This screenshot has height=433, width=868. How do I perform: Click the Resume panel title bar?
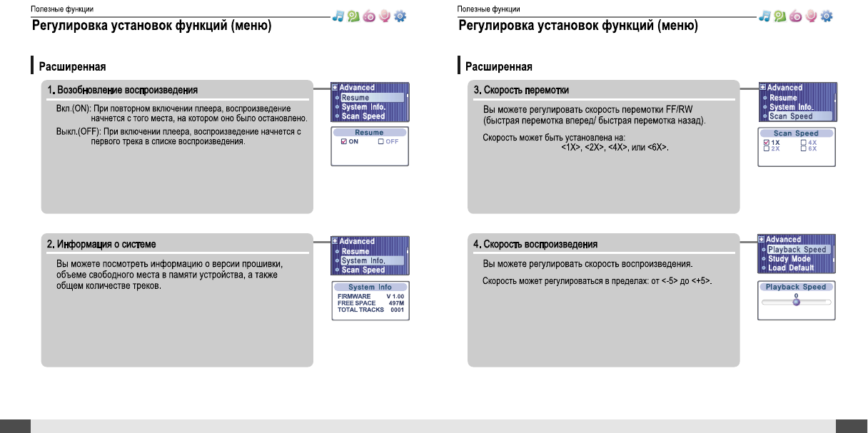coord(370,133)
